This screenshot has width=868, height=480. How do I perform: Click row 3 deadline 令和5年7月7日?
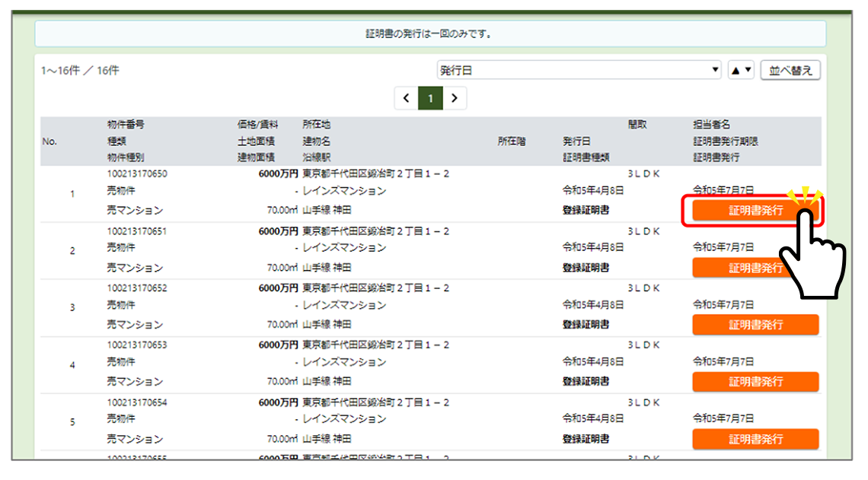click(723, 304)
